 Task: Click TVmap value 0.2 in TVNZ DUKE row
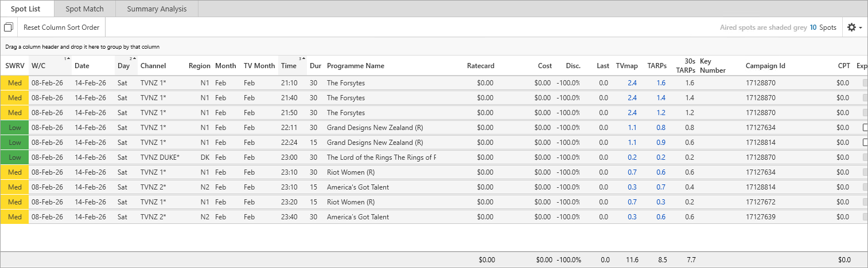pos(632,157)
